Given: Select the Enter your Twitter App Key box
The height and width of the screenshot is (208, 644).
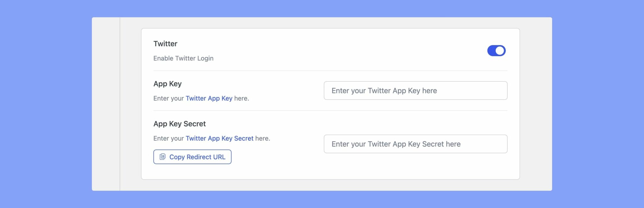Looking at the screenshot, I should click(415, 90).
